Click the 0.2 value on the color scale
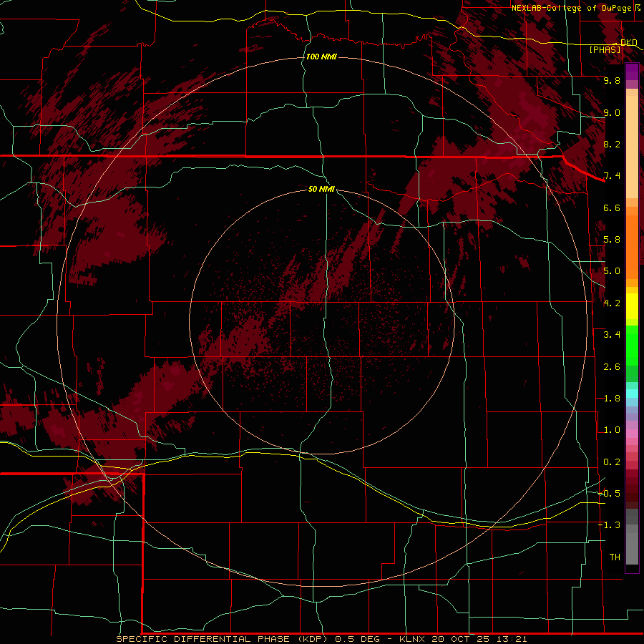This screenshot has width=644, height=644. 612,462
